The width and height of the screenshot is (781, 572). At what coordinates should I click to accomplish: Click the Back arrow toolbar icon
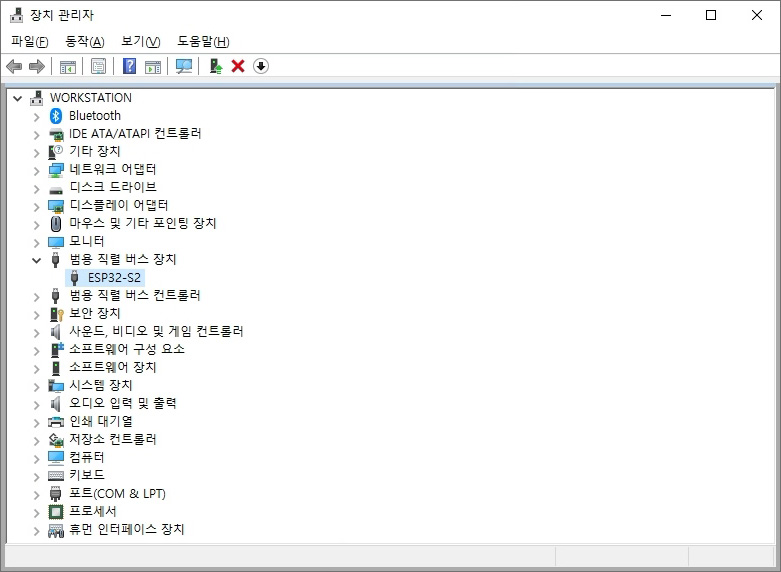coord(14,66)
